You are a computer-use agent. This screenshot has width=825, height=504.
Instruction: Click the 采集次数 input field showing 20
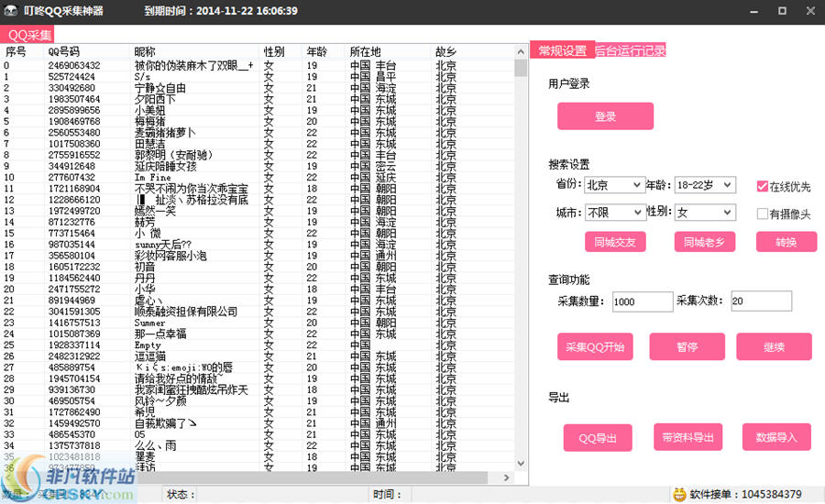click(761, 301)
